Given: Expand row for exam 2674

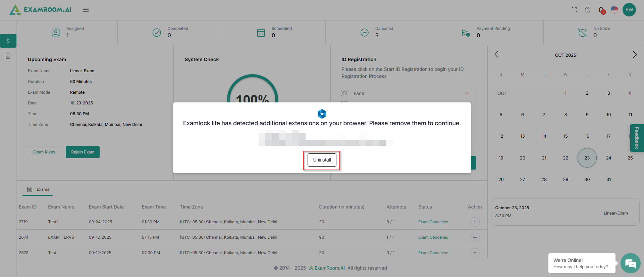Looking at the screenshot, I should pos(475,237).
